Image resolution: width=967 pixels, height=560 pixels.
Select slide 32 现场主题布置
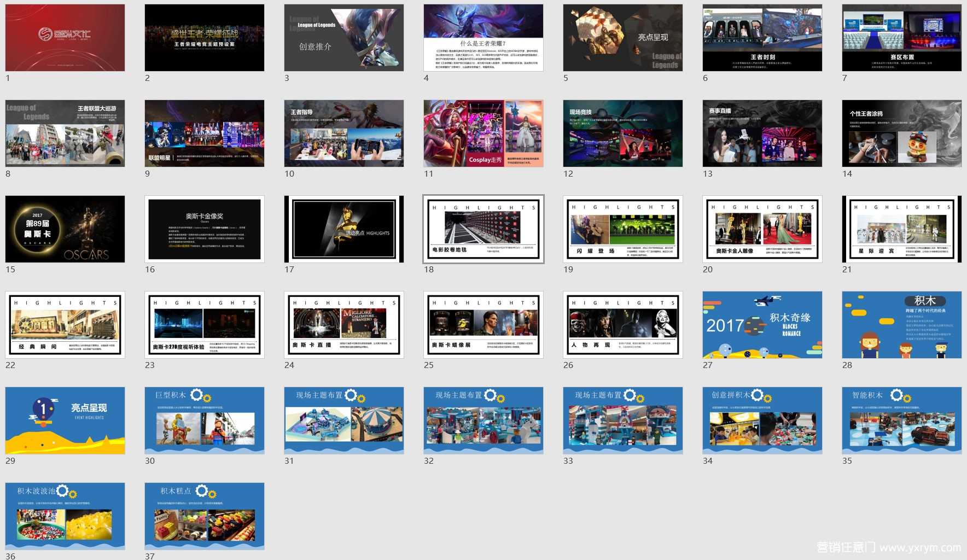(x=484, y=421)
